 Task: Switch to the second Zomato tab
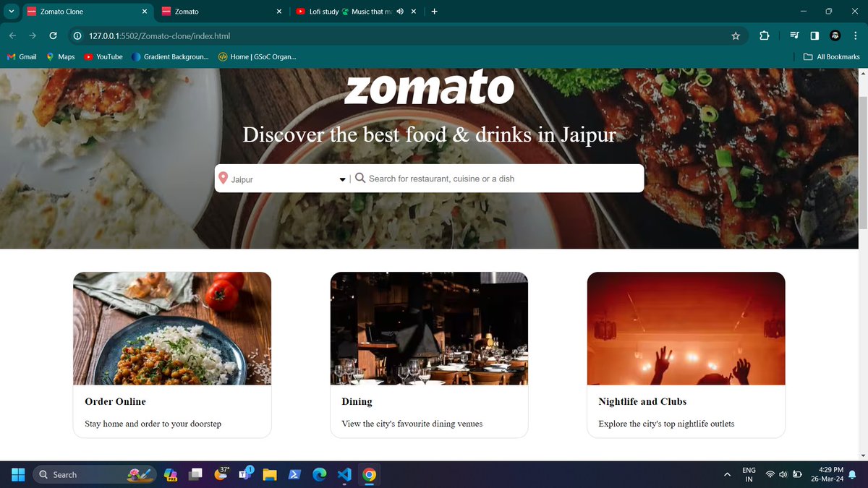pos(221,12)
